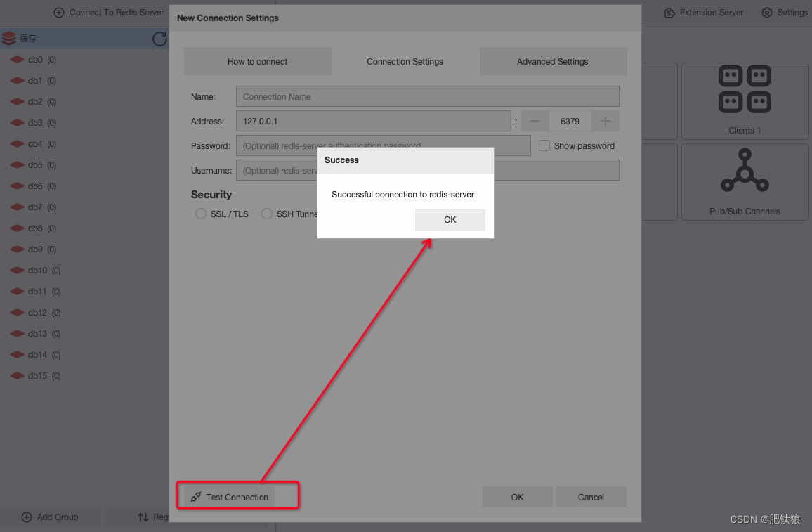Click the Extension Server icon

tap(670, 12)
